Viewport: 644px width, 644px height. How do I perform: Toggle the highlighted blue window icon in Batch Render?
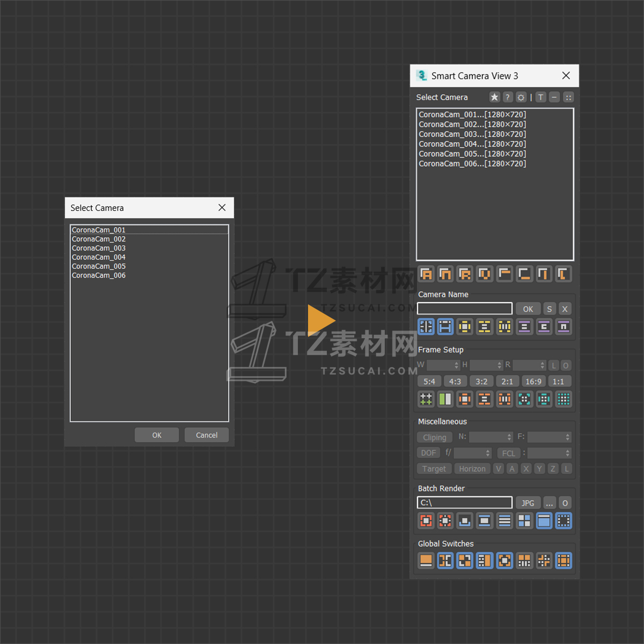[x=544, y=521]
